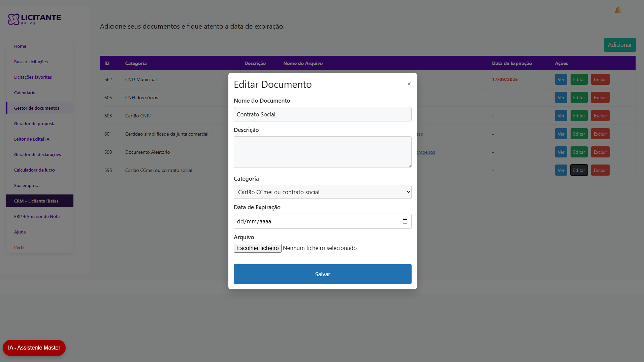Click Excluir for Documento Aleatorio row

[x=600, y=152]
